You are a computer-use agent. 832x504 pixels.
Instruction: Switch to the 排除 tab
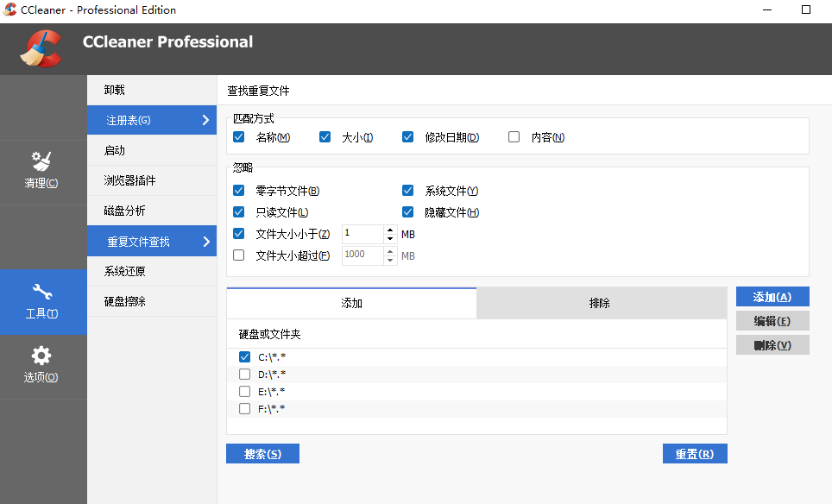coord(602,303)
